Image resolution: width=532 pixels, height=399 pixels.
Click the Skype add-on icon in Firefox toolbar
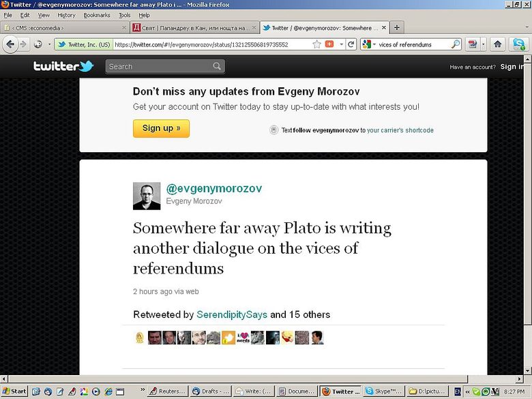519,44
